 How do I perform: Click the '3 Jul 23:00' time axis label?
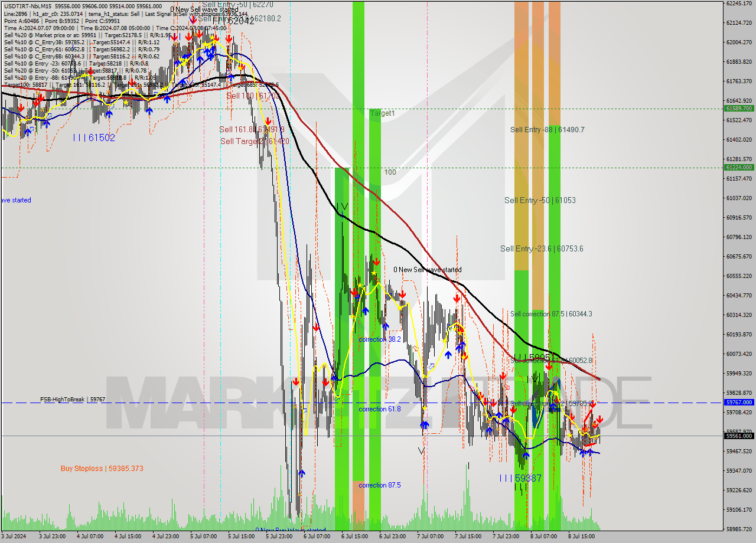(x=53, y=537)
